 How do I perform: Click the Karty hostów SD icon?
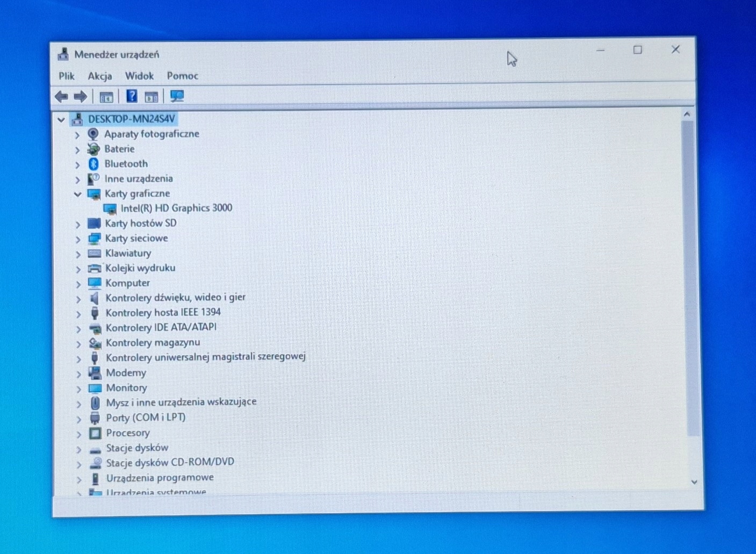point(94,223)
